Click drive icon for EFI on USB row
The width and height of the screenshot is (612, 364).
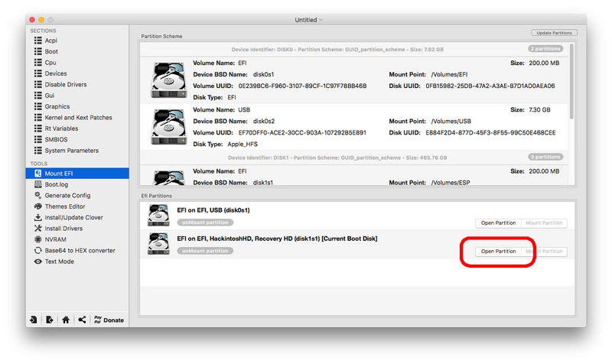point(158,216)
